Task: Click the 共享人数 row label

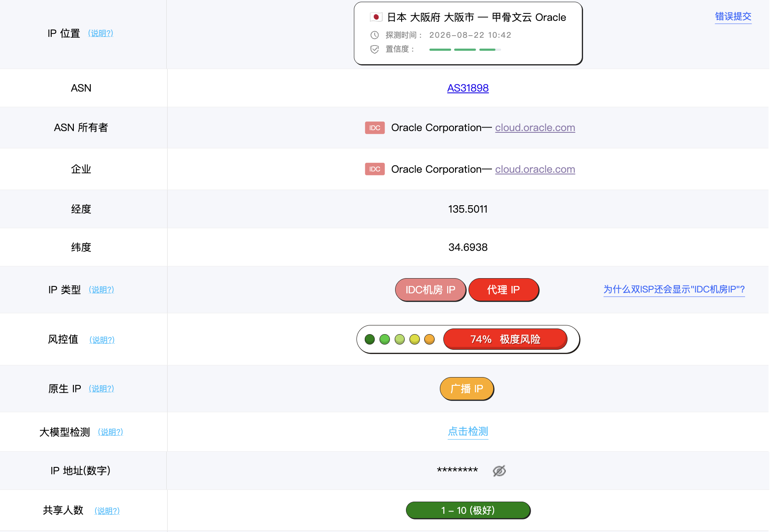Action: (x=63, y=510)
